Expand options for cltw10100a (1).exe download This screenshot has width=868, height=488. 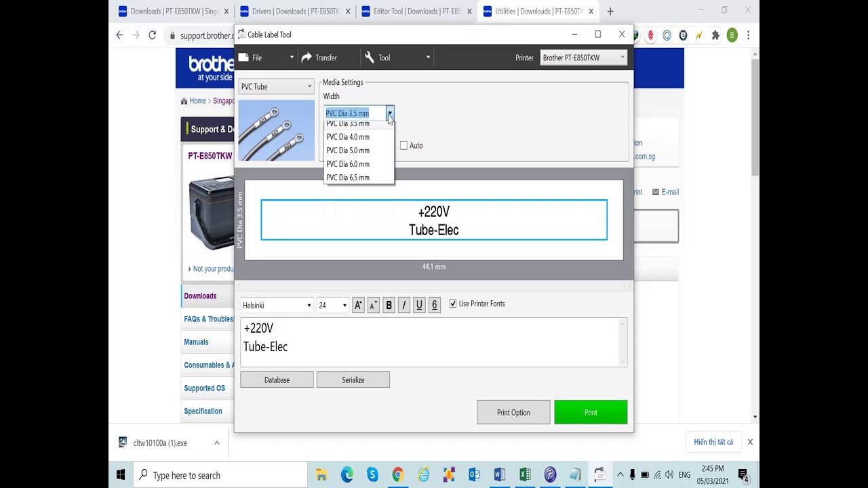click(x=217, y=443)
